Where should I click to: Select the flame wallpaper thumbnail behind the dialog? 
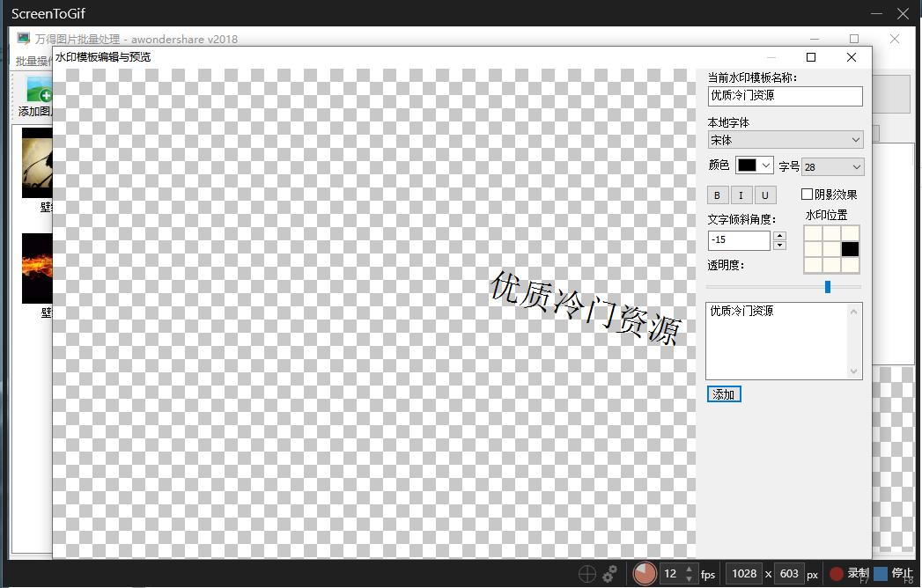tap(37, 268)
